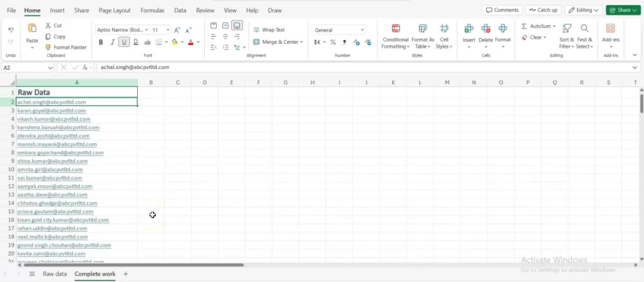Image resolution: width=644 pixels, height=282 pixels.
Task: Expand Merge & Center options arrow
Action: coord(301,42)
